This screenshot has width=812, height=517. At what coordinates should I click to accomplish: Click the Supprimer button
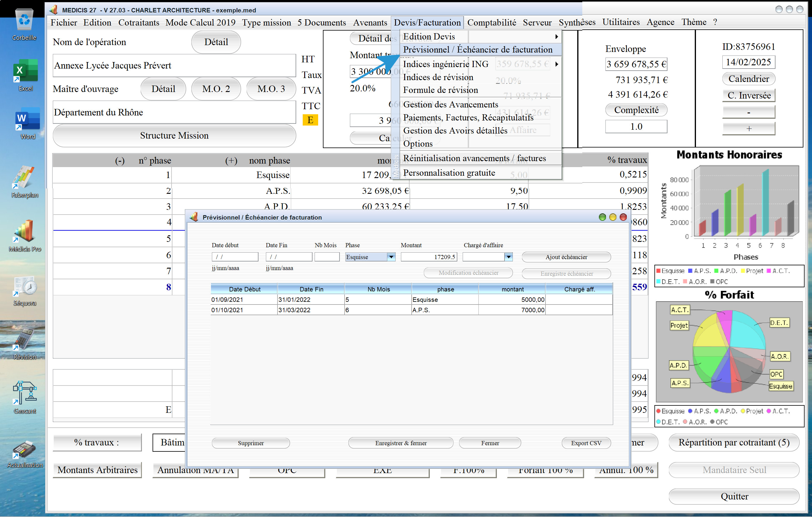(x=250, y=443)
